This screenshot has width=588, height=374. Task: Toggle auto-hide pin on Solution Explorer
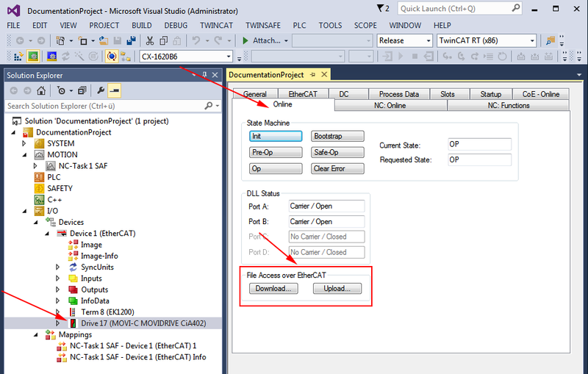point(205,75)
